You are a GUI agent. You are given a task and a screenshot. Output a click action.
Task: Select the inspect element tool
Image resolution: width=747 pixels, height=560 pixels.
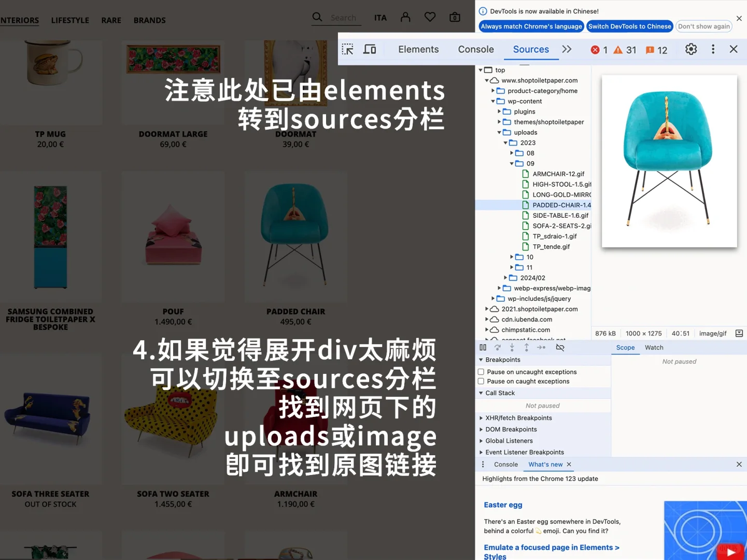tap(347, 49)
